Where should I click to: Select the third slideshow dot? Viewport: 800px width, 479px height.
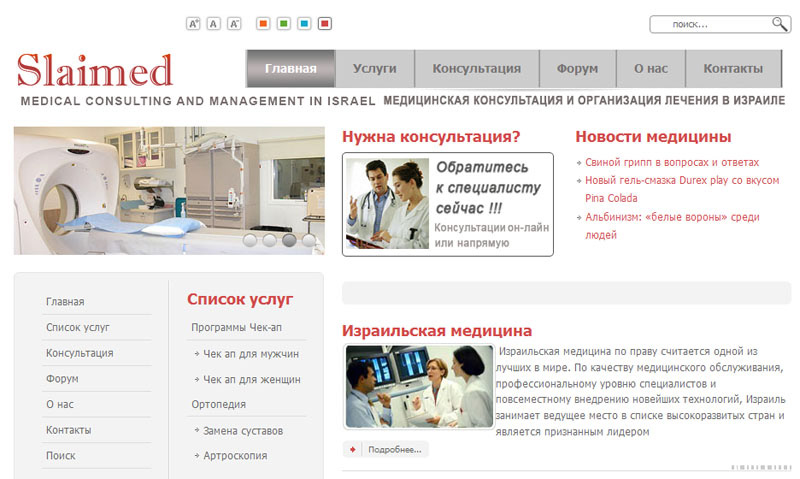coord(289,240)
